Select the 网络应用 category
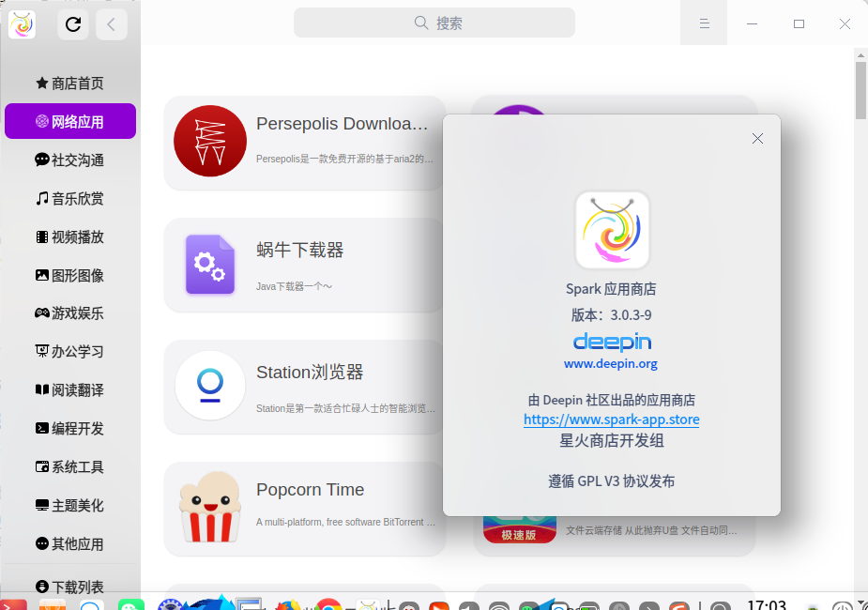 [70, 121]
